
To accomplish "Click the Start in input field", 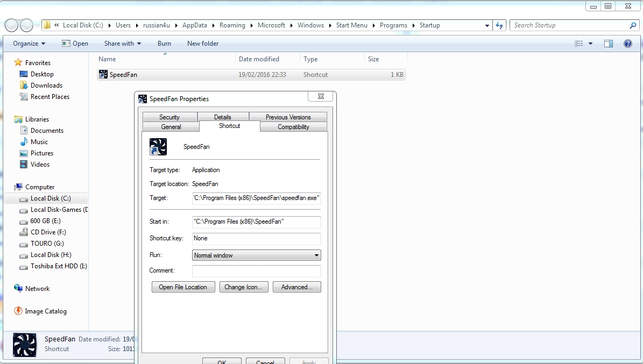I will pyautogui.click(x=256, y=222).
